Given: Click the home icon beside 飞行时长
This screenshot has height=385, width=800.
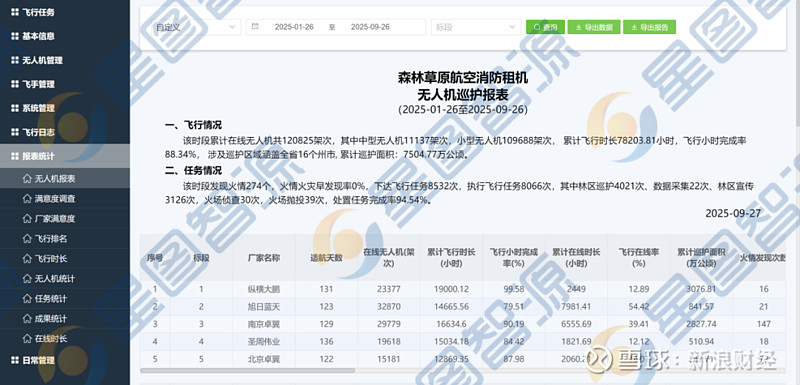Looking at the screenshot, I should 27,259.
